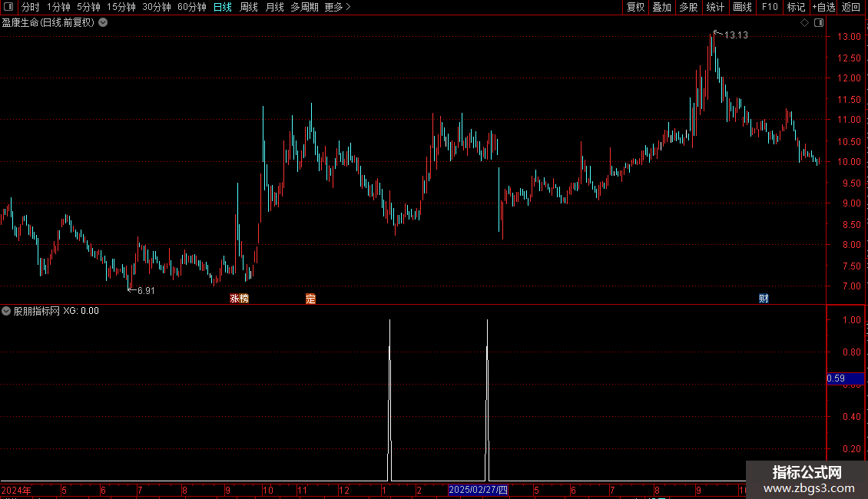Viewport: 868px width, 499px height.
Task: Switch to 分时 intraday view
Action: pyautogui.click(x=31, y=7)
